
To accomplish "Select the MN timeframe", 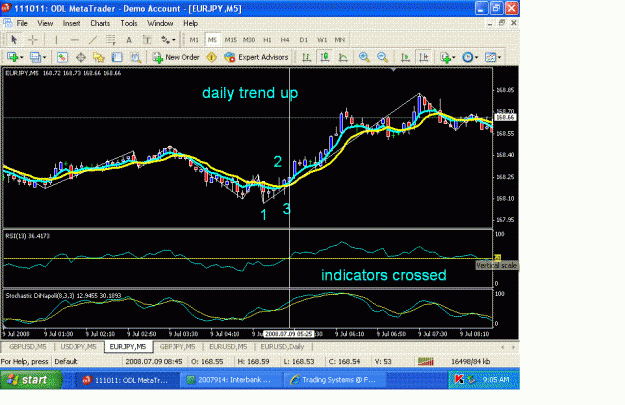I will 340,39.
